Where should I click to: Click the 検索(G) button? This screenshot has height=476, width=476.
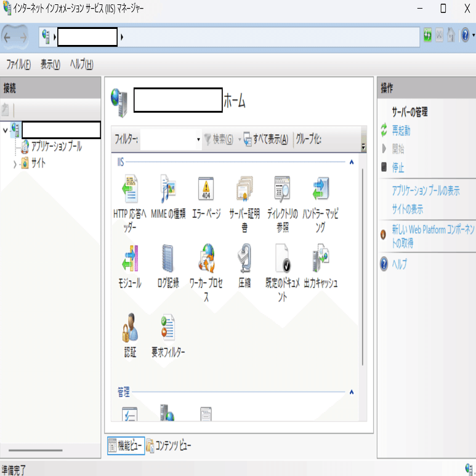[x=219, y=139]
